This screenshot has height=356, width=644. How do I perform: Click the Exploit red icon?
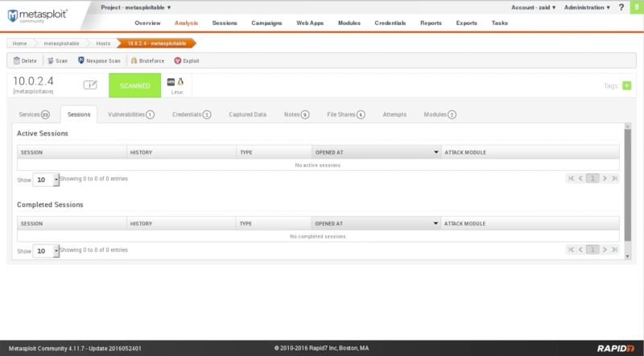177,61
